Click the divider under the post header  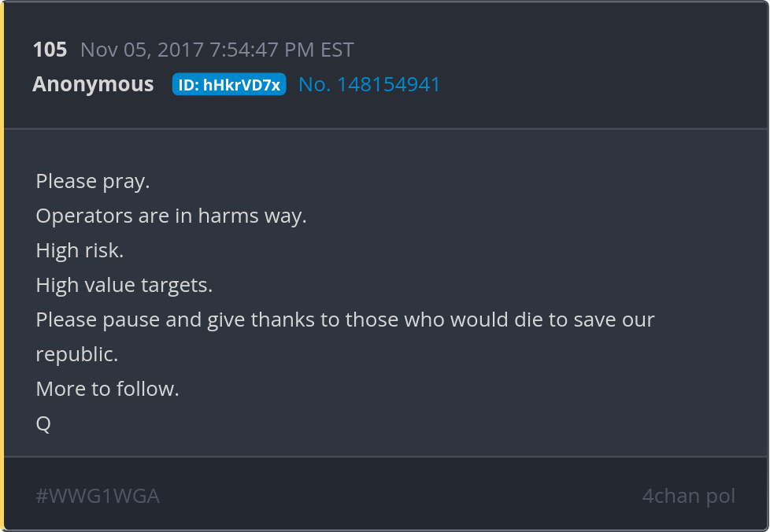click(x=386, y=129)
